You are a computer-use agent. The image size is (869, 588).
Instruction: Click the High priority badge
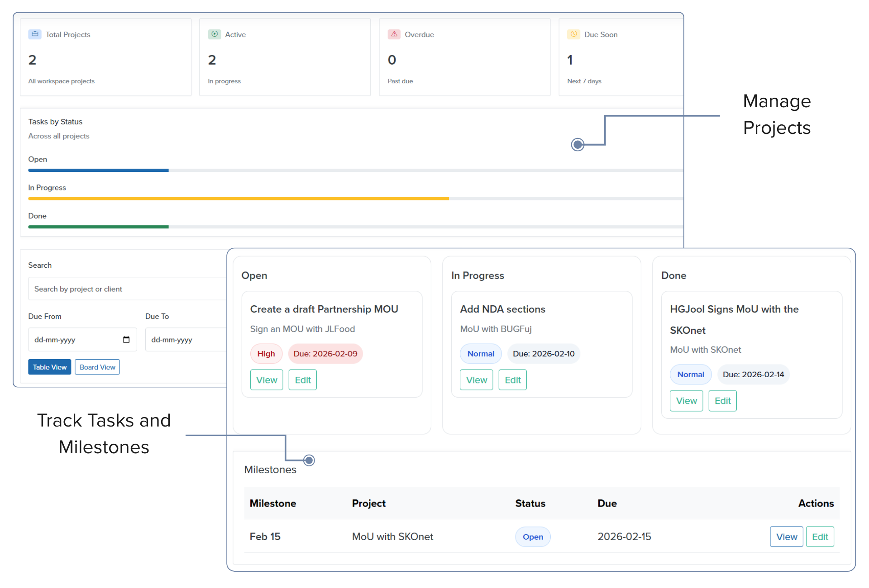(x=266, y=354)
